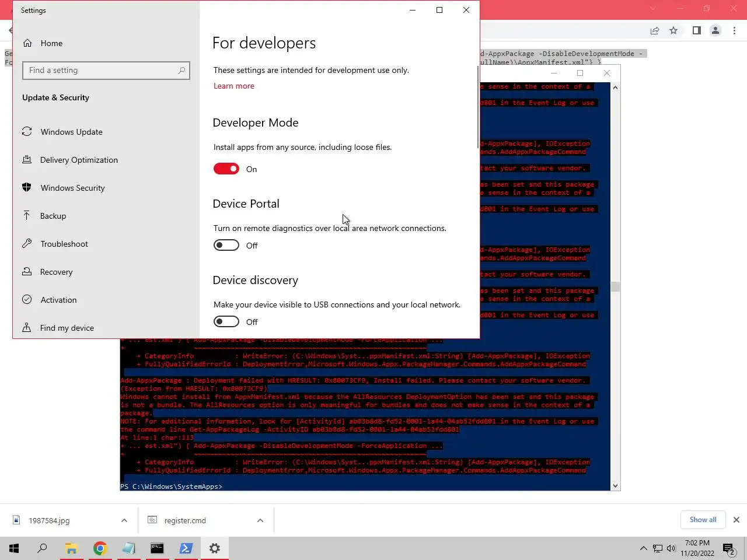Click the Windows Security shield icon

(27, 187)
